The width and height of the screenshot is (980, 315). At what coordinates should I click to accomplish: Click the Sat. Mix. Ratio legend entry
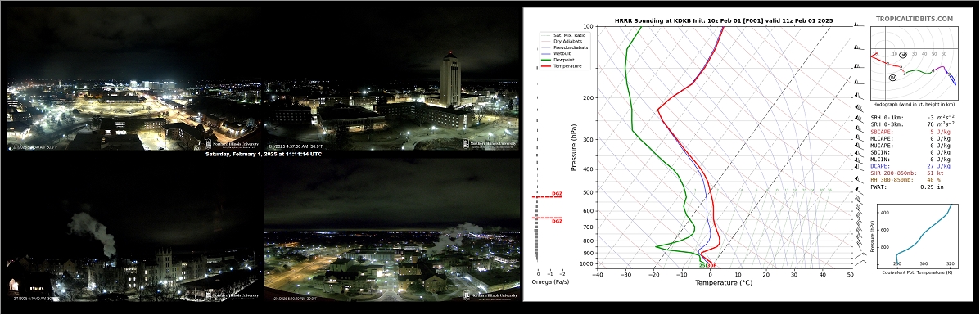point(562,36)
